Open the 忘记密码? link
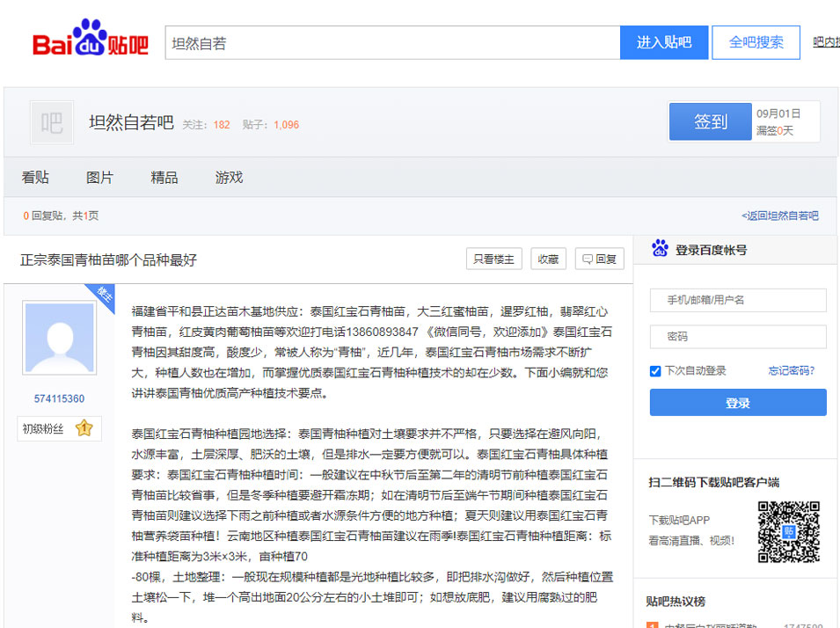The width and height of the screenshot is (840, 628). coord(792,370)
